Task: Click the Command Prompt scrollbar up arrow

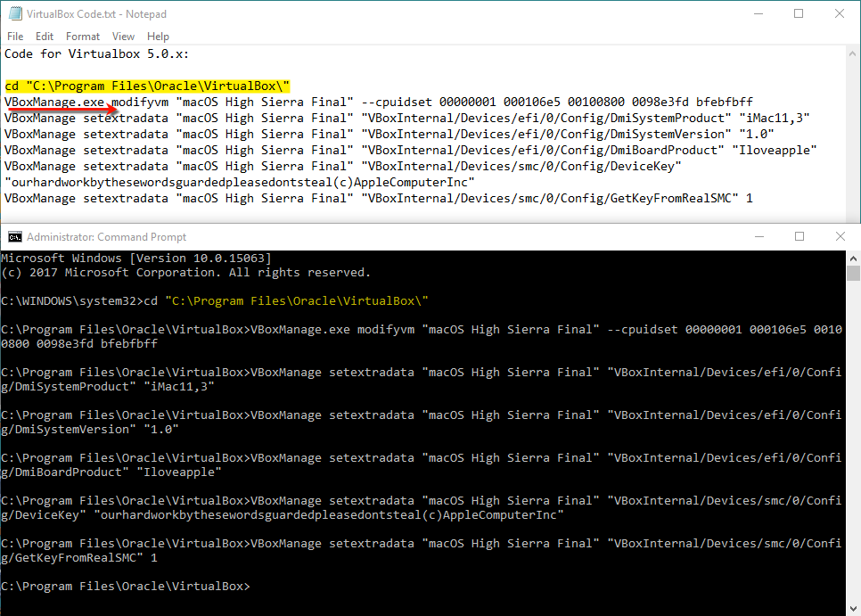Action: tap(853, 258)
